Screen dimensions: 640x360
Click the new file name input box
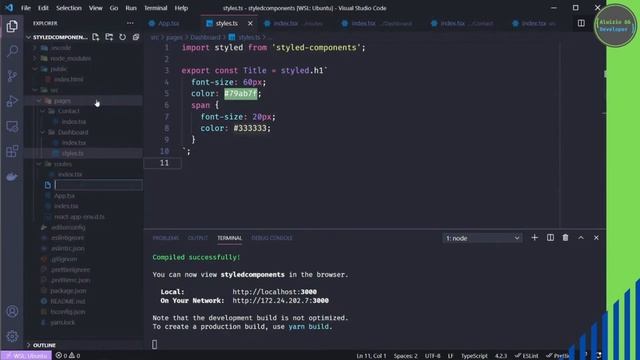click(x=98, y=185)
